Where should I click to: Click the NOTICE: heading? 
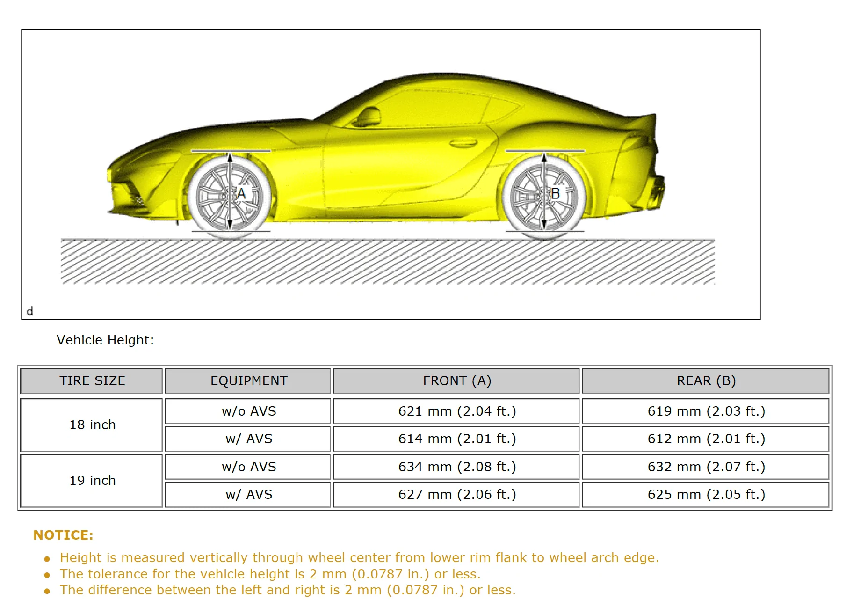(63, 535)
